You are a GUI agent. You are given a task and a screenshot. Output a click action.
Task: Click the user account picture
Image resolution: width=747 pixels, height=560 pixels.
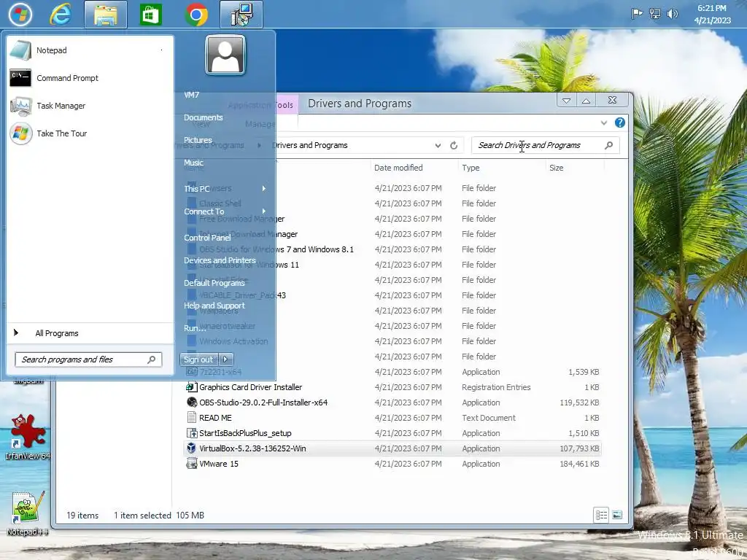click(225, 55)
